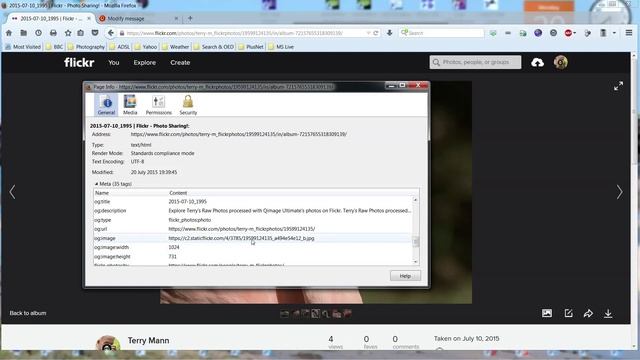Click the meta table scrollbar thumb
This screenshot has height=360, width=640.
416,242
